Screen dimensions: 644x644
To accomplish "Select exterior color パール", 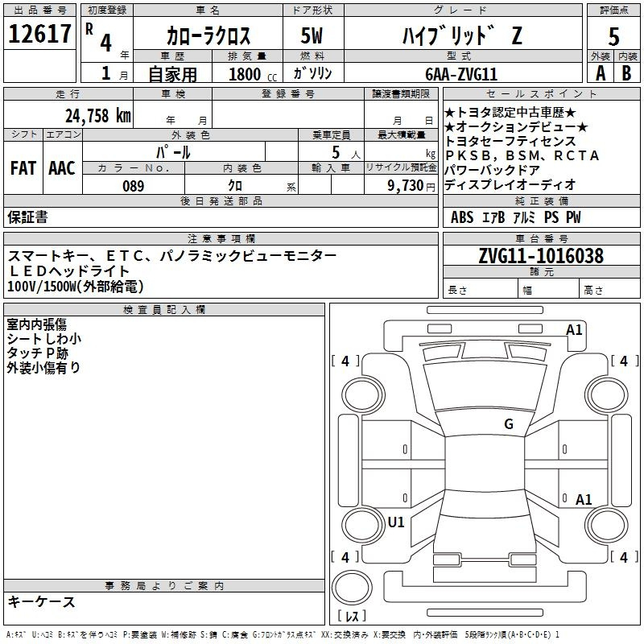I will coord(173,152).
